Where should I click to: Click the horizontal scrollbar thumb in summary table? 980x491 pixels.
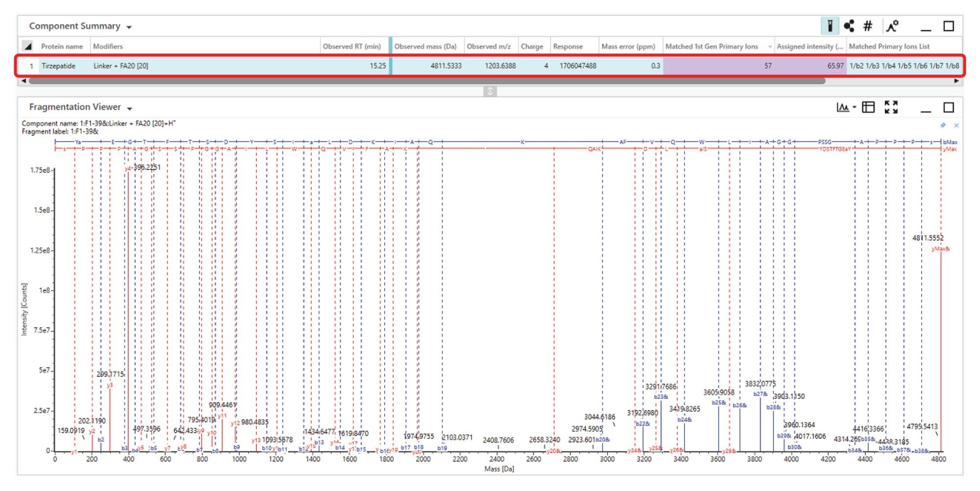(x=427, y=81)
